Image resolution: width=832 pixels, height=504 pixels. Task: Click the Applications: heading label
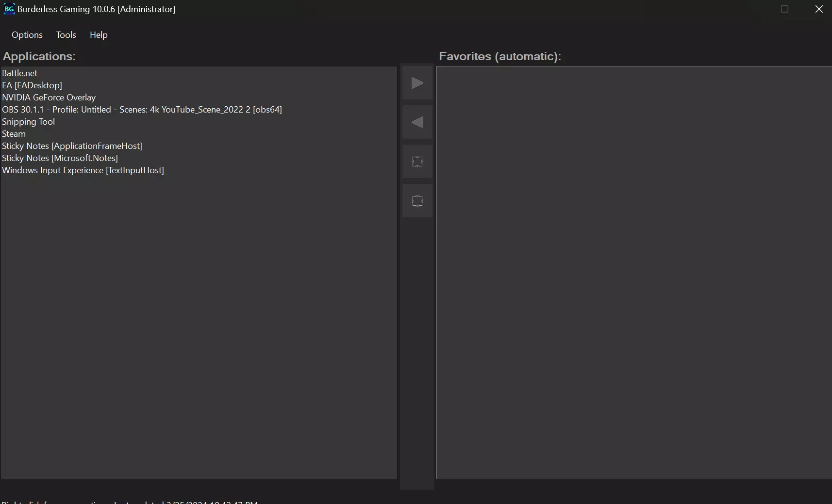coord(39,56)
